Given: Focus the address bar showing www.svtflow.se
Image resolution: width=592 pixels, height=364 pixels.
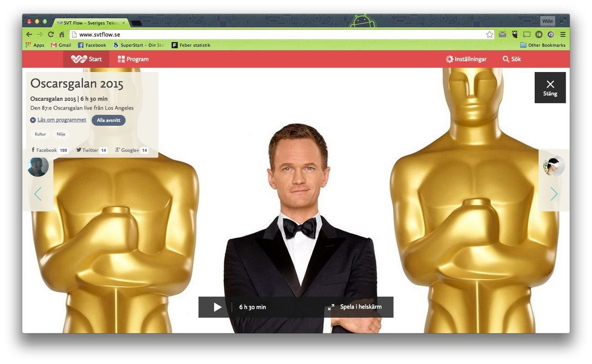Looking at the screenshot, I should [x=282, y=35].
